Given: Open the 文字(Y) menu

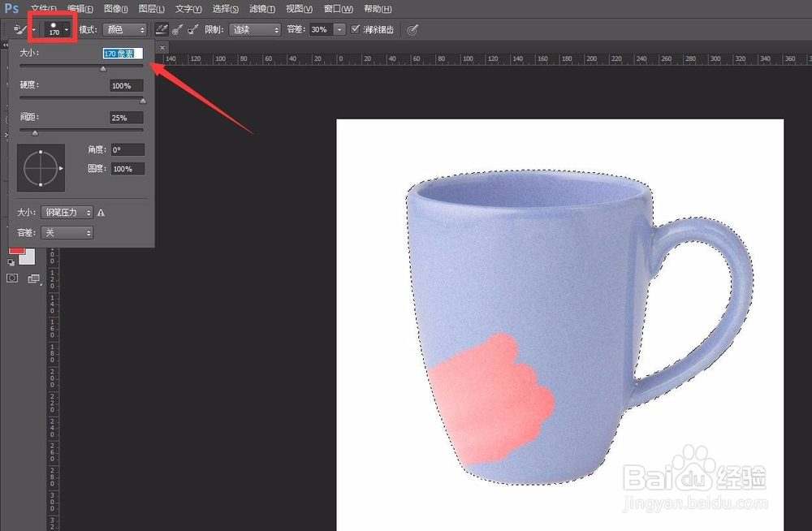Looking at the screenshot, I should [x=188, y=9].
